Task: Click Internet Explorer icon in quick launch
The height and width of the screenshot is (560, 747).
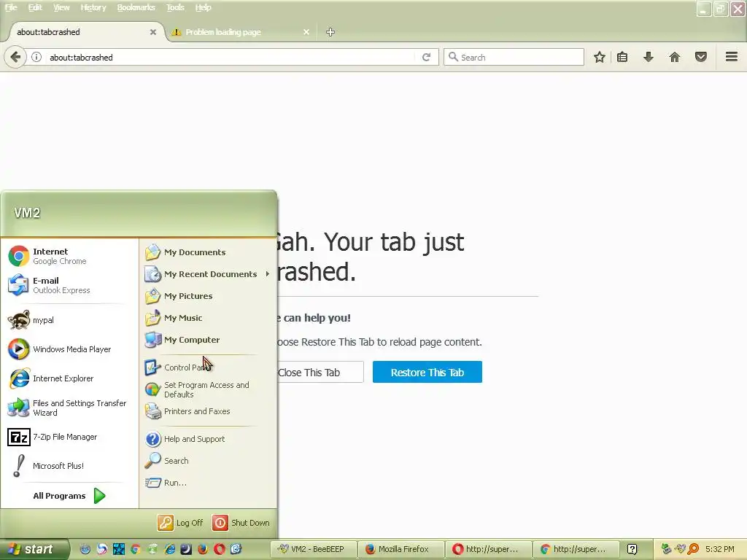Action: tap(169, 549)
